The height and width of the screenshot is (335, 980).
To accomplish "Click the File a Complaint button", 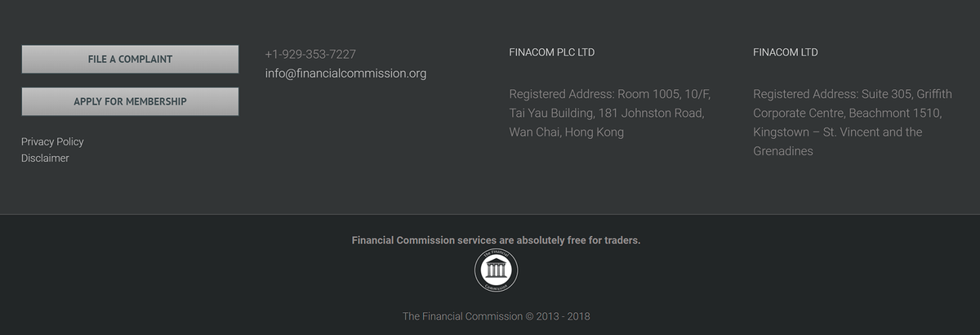I will [x=130, y=59].
